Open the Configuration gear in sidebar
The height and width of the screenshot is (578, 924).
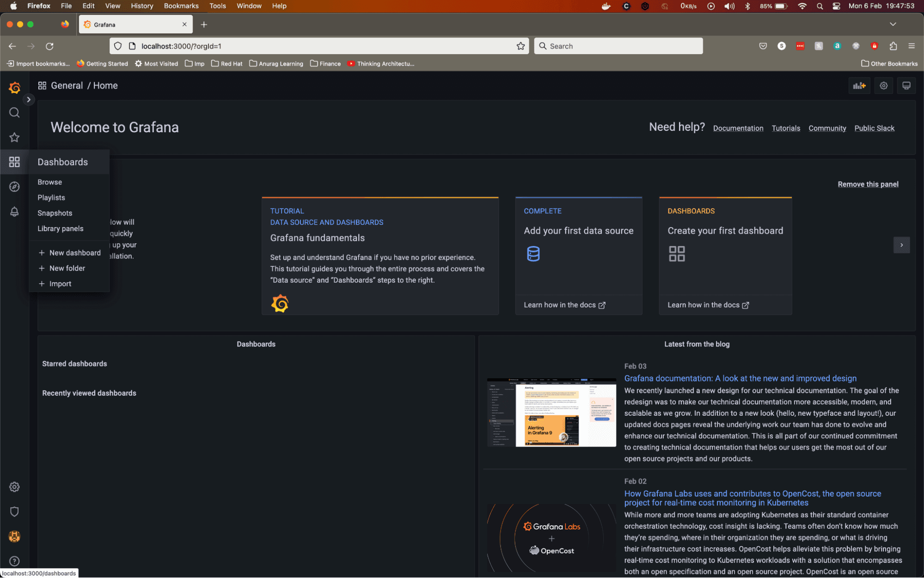click(14, 487)
